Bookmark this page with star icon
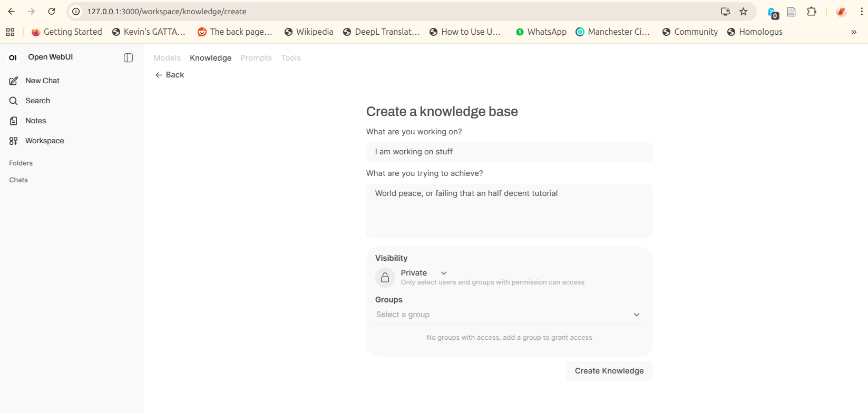Screen dimensions: 868x413 tap(743, 12)
